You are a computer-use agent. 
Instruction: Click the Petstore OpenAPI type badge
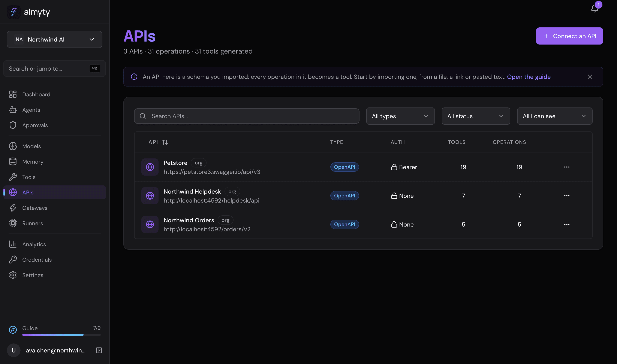point(344,167)
